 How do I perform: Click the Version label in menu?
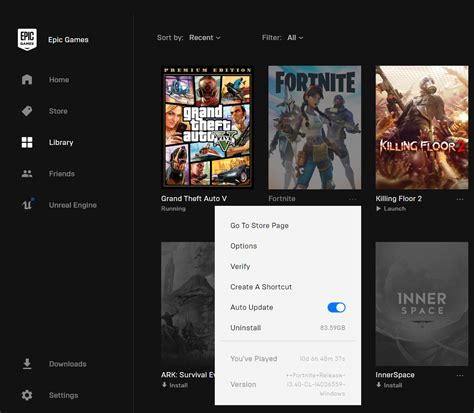243,384
